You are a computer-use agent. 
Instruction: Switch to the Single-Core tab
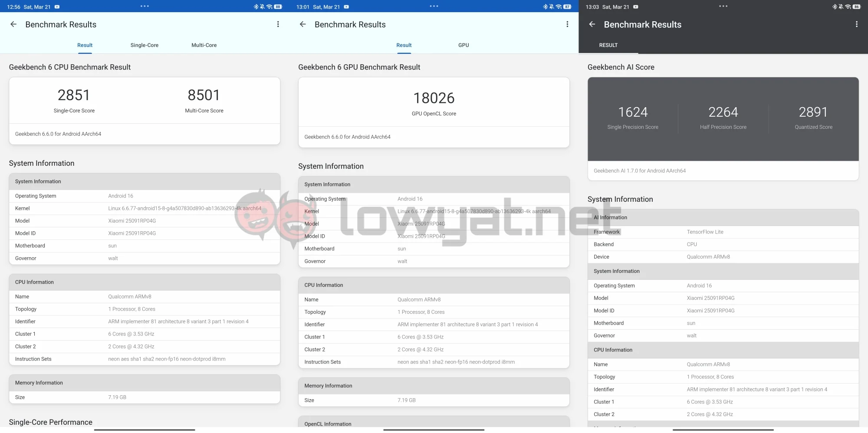(x=145, y=45)
